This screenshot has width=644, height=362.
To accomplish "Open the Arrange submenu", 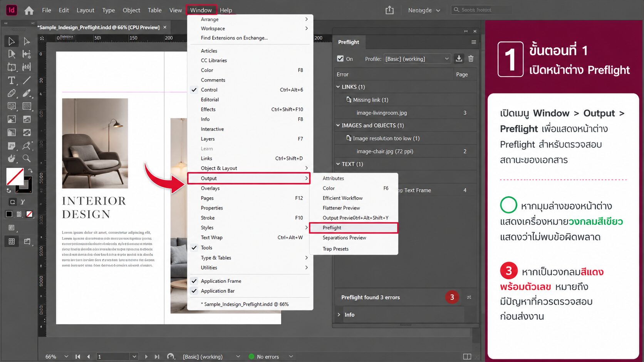I will 250,19.
